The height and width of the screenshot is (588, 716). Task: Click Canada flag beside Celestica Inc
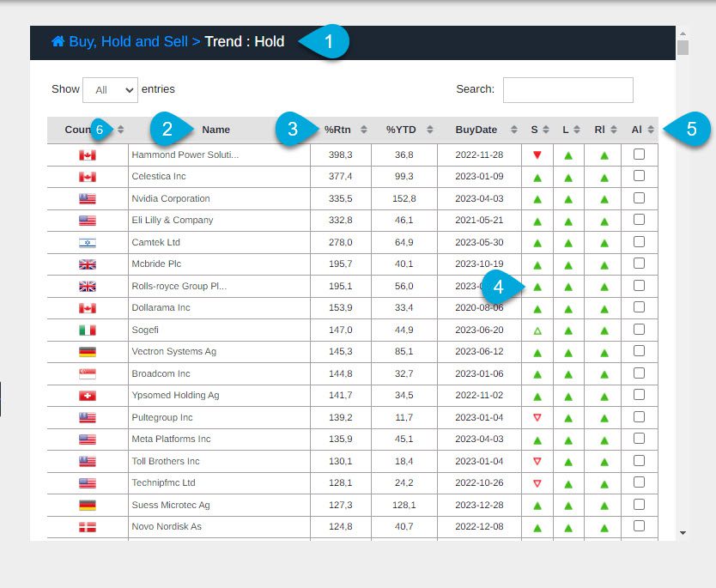[87, 177]
